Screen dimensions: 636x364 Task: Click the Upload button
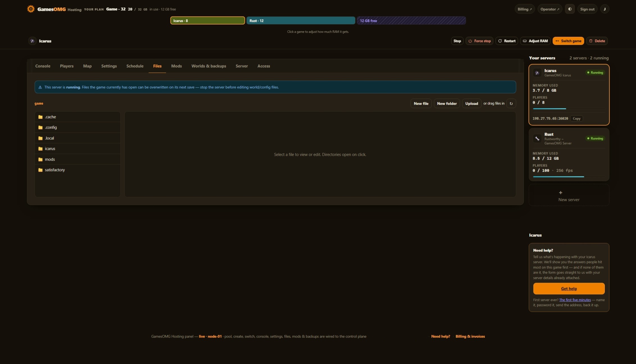point(471,103)
